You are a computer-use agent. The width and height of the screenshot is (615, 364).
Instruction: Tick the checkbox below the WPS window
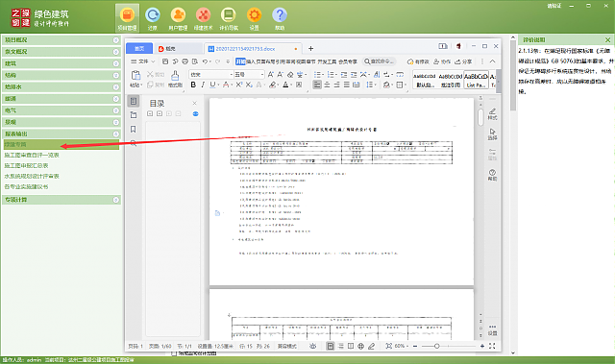pos(174,353)
